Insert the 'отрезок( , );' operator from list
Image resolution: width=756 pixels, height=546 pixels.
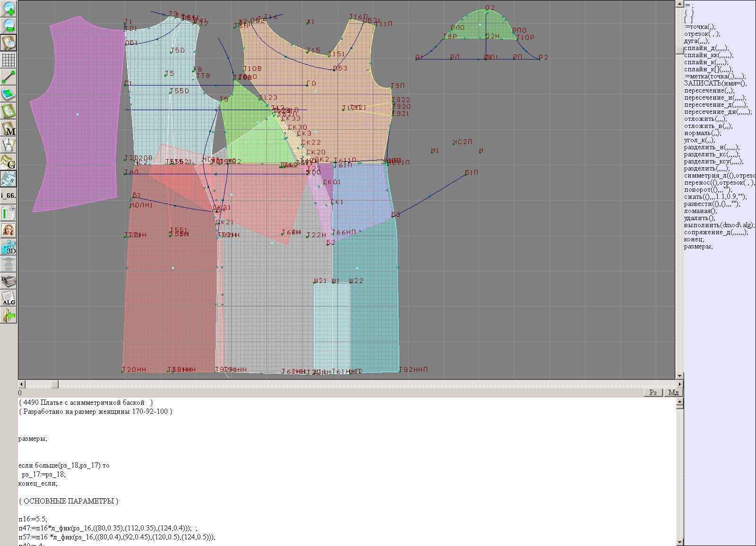click(x=702, y=34)
